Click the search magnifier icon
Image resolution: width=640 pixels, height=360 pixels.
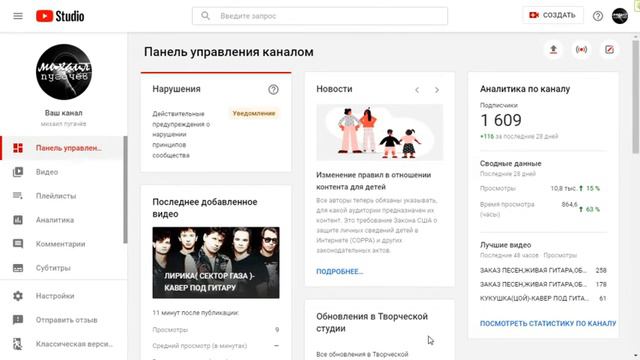tap(205, 16)
